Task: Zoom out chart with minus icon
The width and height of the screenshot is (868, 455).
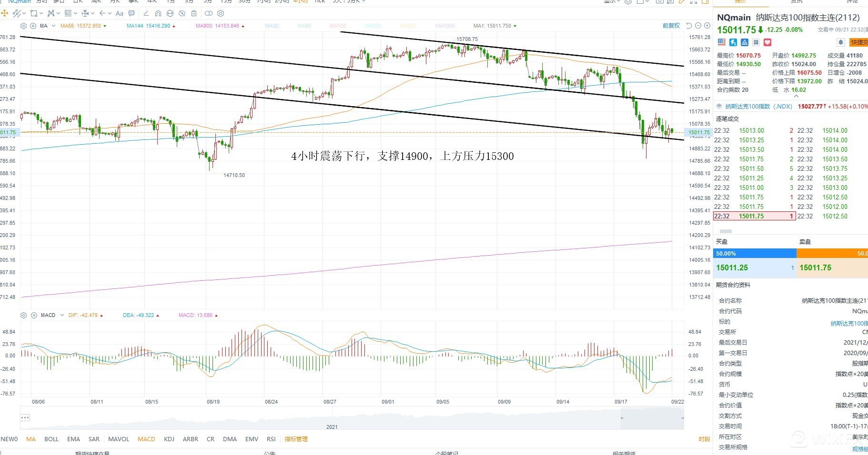Action: click(698, 26)
